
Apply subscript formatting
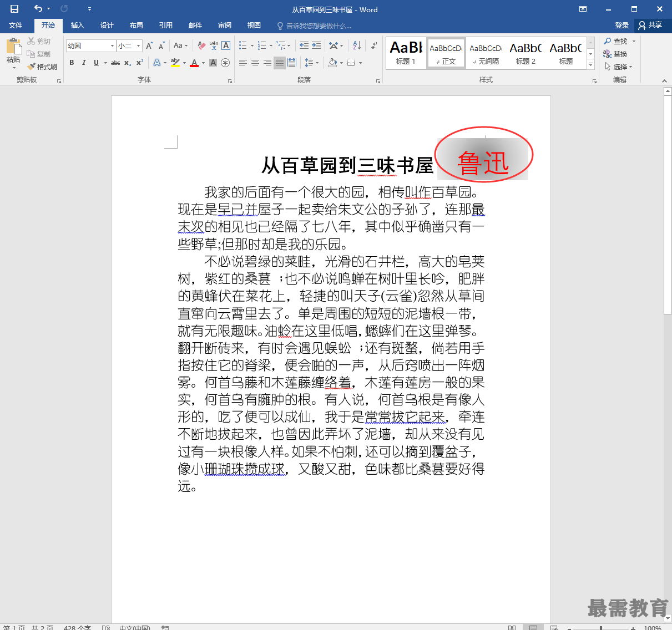[x=128, y=63]
